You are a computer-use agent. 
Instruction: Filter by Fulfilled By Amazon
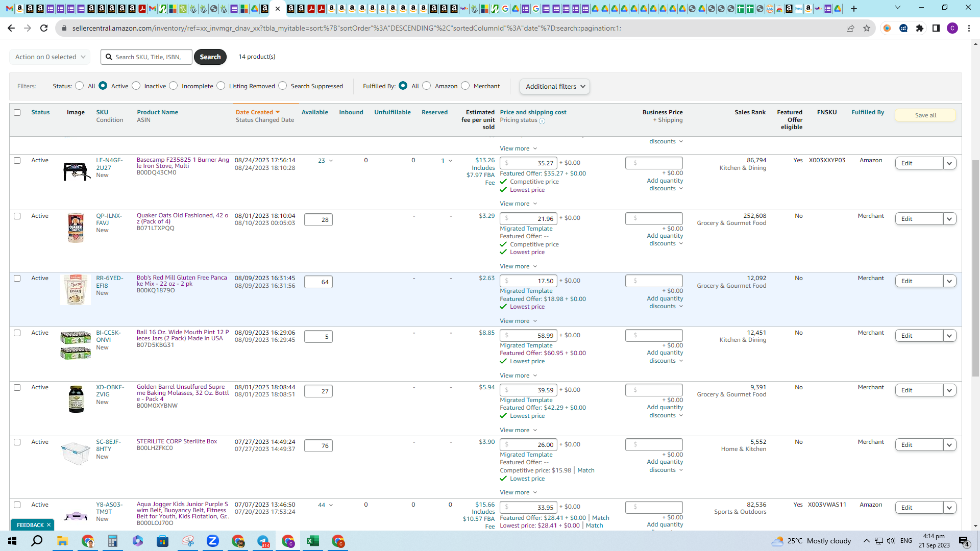tap(427, 86)
